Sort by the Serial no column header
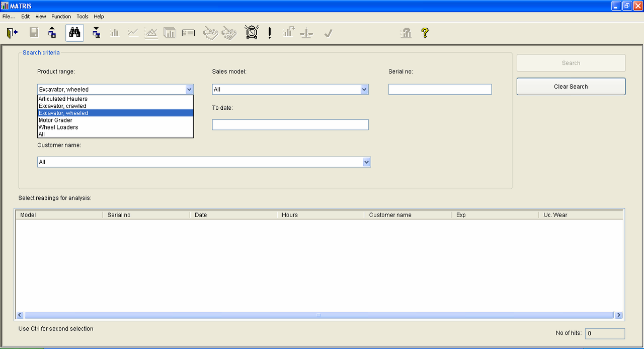 point(146,215)
